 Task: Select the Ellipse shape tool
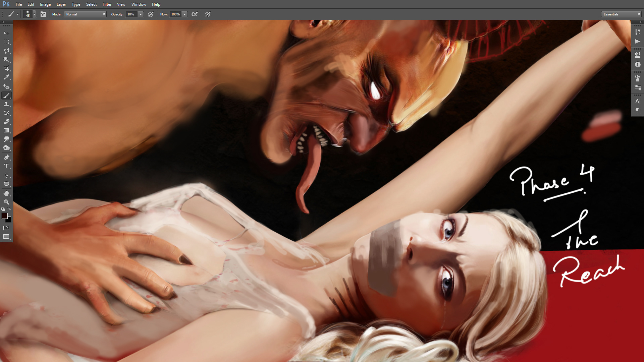click(x=6, y=184)
